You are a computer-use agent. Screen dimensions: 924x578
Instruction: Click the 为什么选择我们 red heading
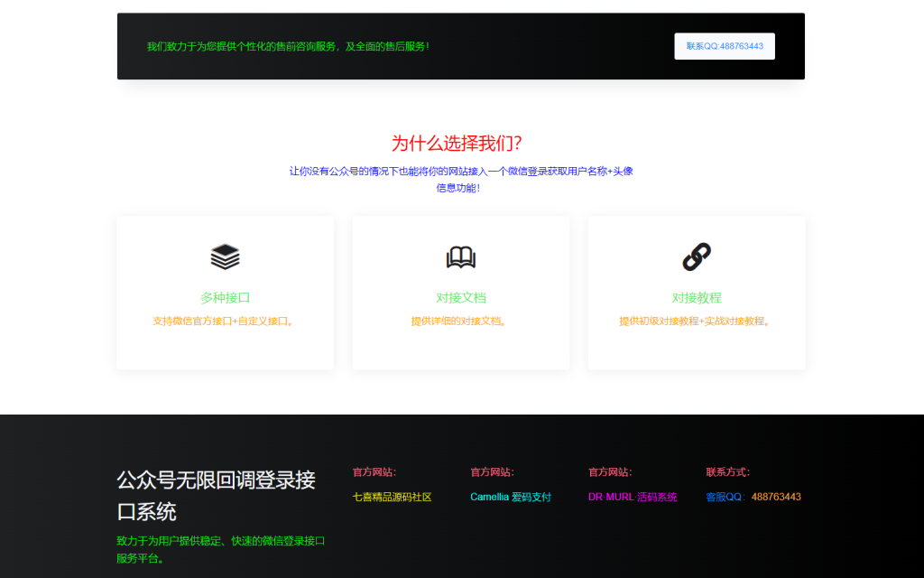(461, 142)
